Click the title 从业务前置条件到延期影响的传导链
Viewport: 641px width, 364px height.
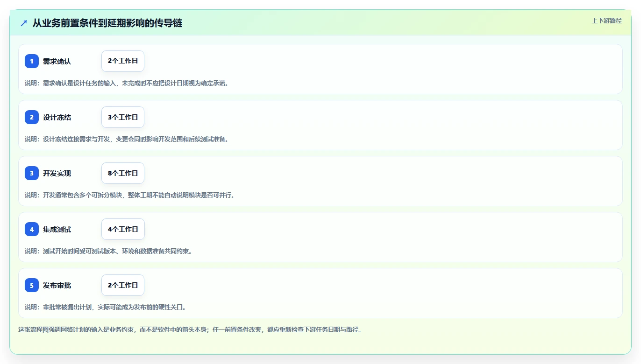click(x=107, y=23)
